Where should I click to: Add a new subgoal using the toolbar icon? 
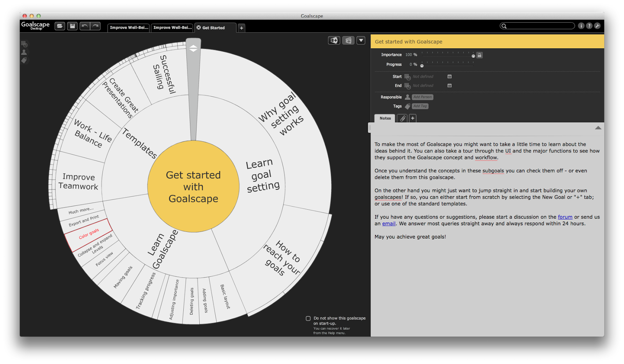pyautogui.click(x=334, y=40)
